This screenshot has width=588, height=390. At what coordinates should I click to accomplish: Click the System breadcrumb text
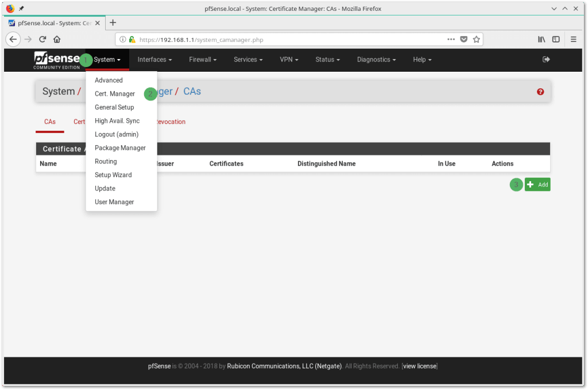coord(59,91)
